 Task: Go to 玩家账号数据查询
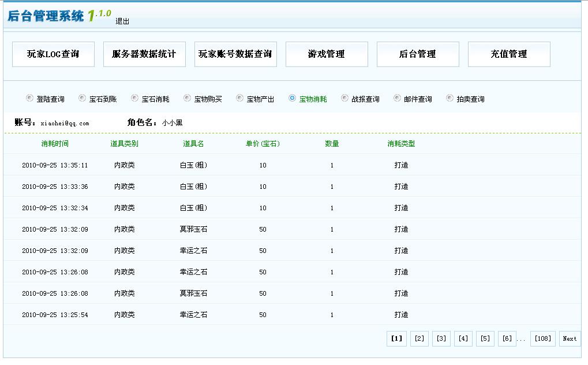(x=235, y=54)
